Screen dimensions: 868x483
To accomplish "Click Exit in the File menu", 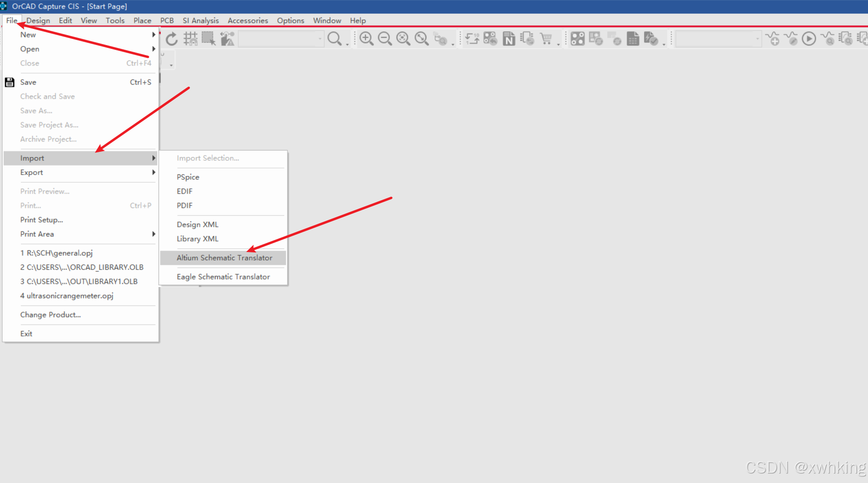I will tap(81, 334).
